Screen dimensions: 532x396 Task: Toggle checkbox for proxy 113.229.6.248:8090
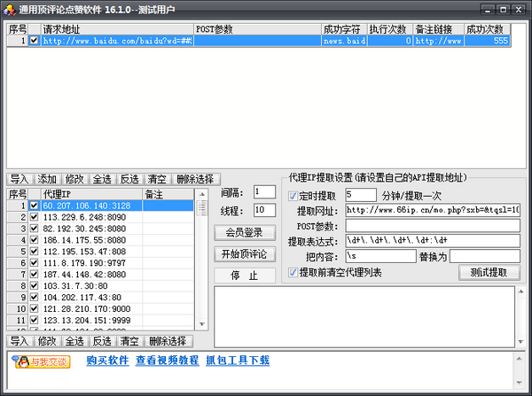35,217
